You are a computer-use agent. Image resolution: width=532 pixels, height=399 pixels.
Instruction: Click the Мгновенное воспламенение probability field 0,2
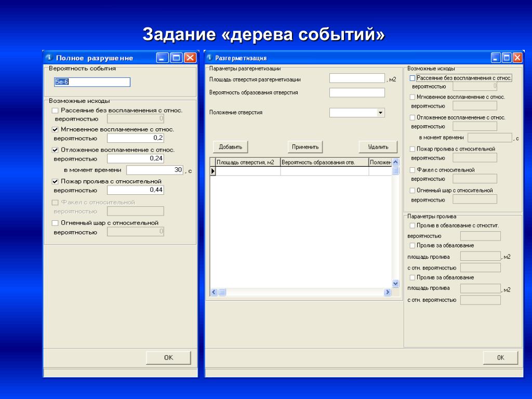pyautogui.click(x=136, y=138)
